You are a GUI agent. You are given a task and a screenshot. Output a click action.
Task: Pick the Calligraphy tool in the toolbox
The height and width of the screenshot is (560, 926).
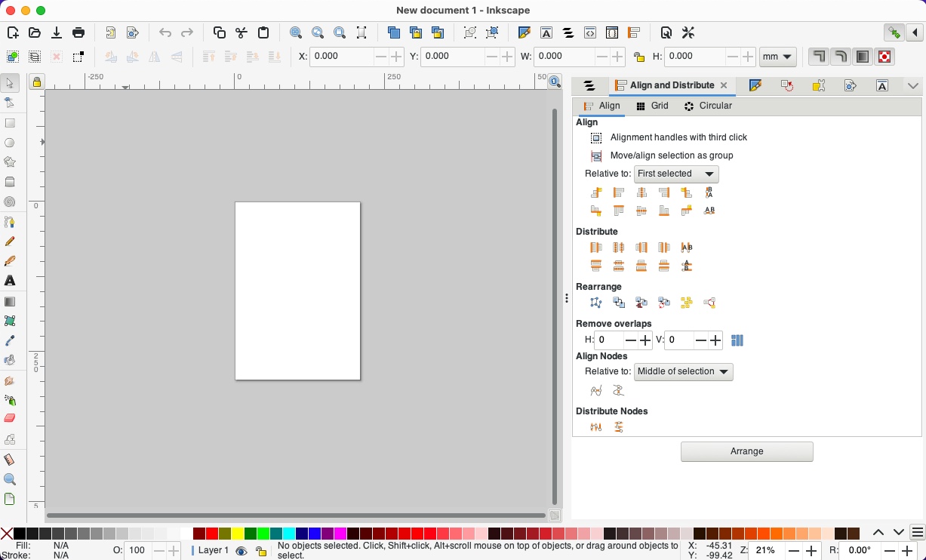click(x=11, y=261)
